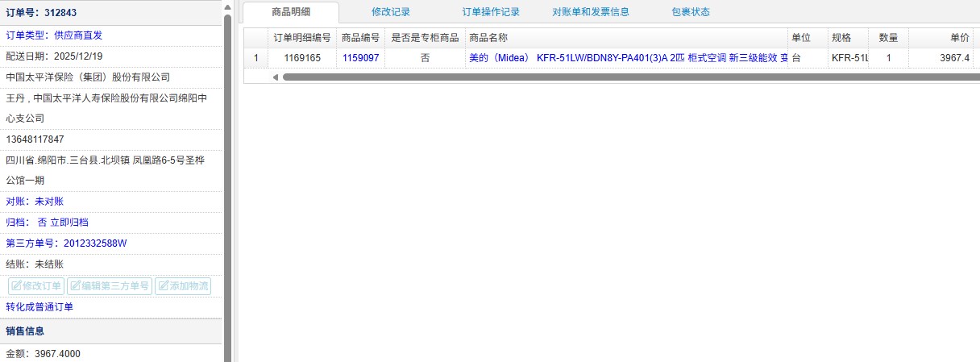Open the 修改记录 tab
980x362 pixels.
click(391, 12)
